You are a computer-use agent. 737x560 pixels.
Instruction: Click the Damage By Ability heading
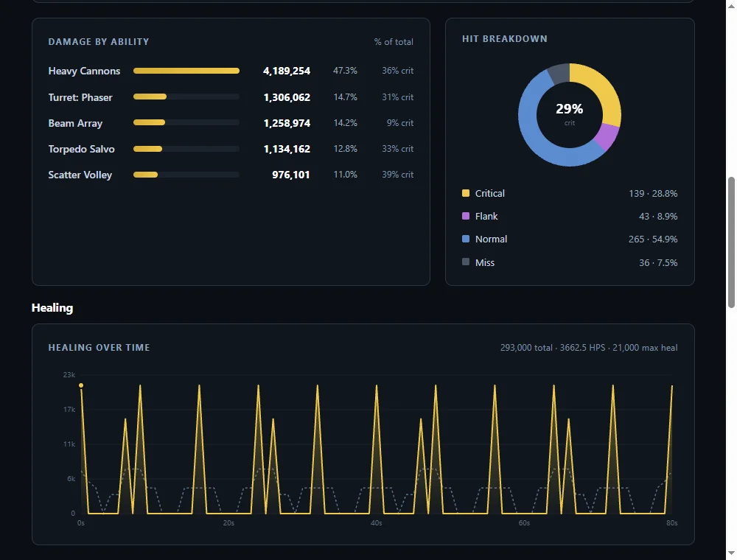[99, 42]
